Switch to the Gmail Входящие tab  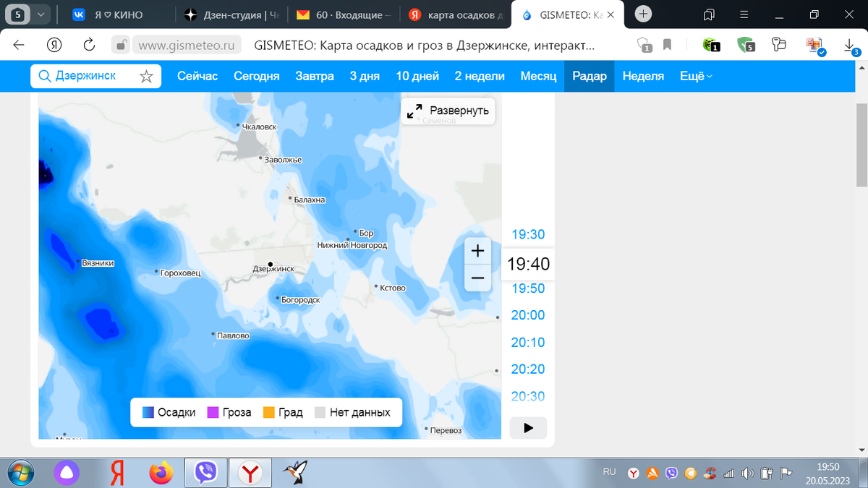coord(344,14)
